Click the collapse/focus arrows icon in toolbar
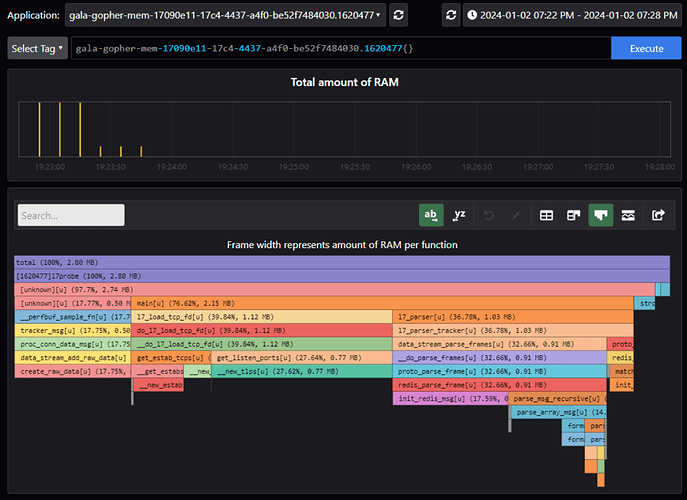Image resolution: width=687 pixels, height=500 pixels. point(515,214)
